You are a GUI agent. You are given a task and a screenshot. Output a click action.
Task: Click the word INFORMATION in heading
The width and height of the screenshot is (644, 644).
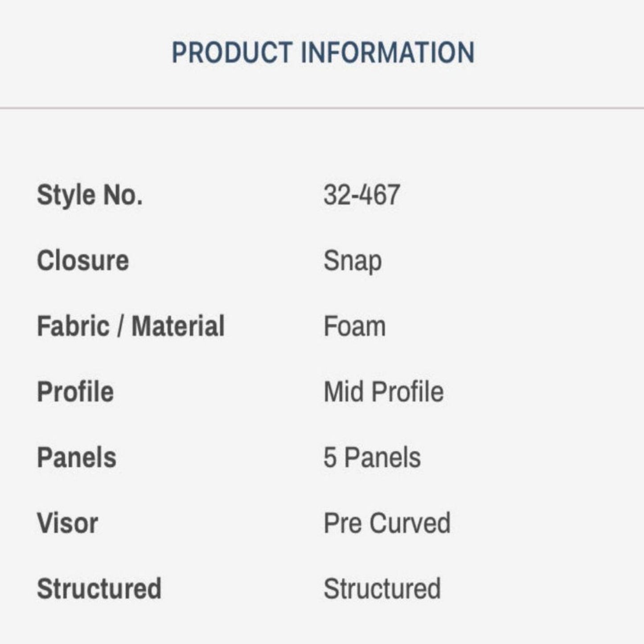point(388,53)
